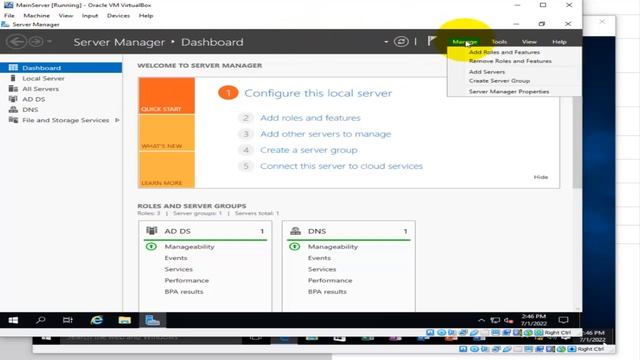Open DNS Events
640x360 pixels.
pyautogui.click(x=319, y=258)
